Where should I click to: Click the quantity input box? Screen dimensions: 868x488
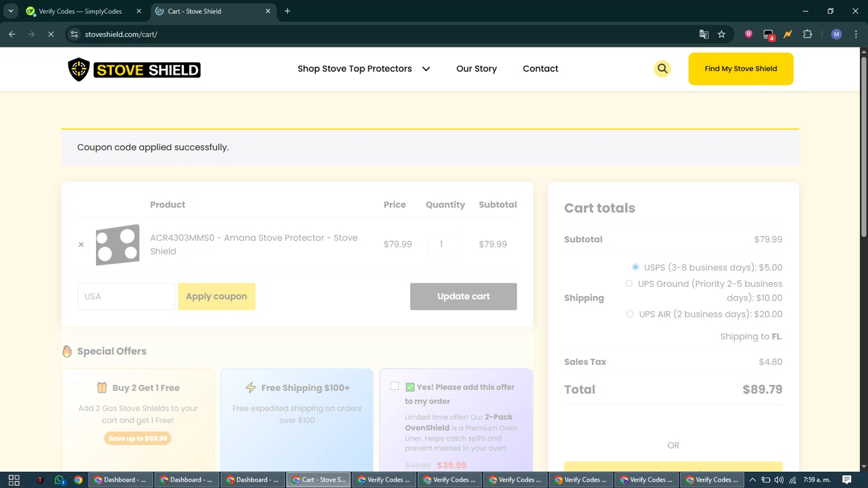[446, 245]
